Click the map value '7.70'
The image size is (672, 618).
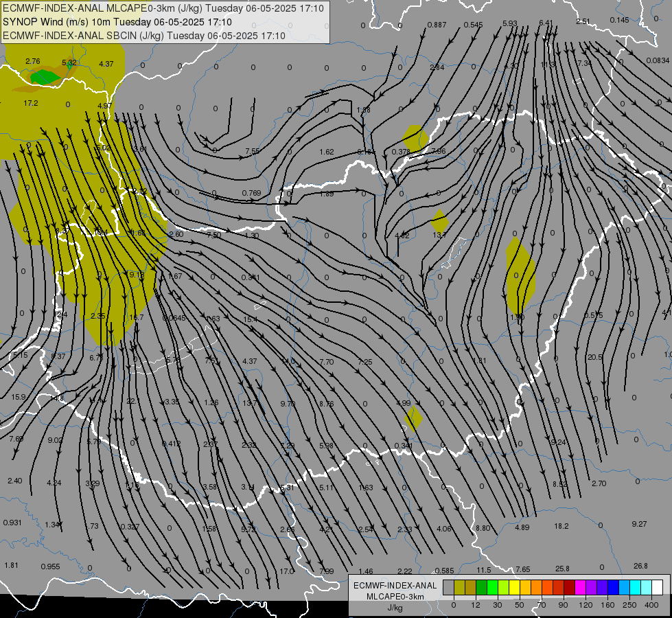tap(326, 362)
